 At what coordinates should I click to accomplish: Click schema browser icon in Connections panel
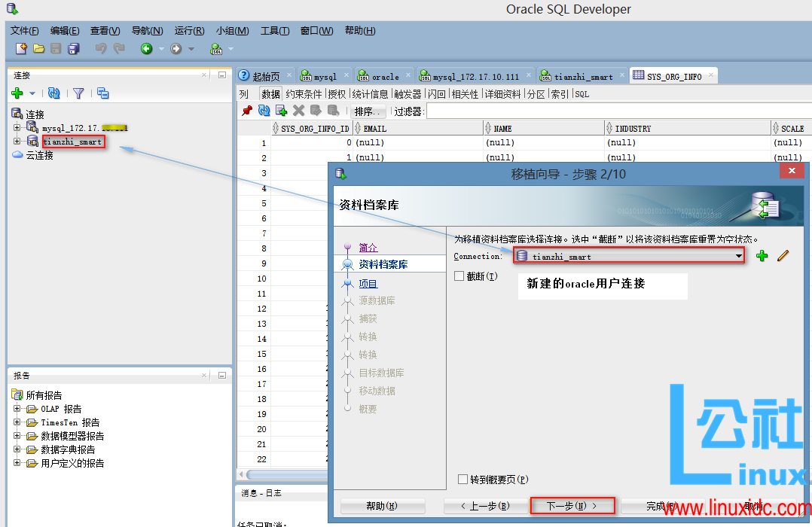coord(103,93)
